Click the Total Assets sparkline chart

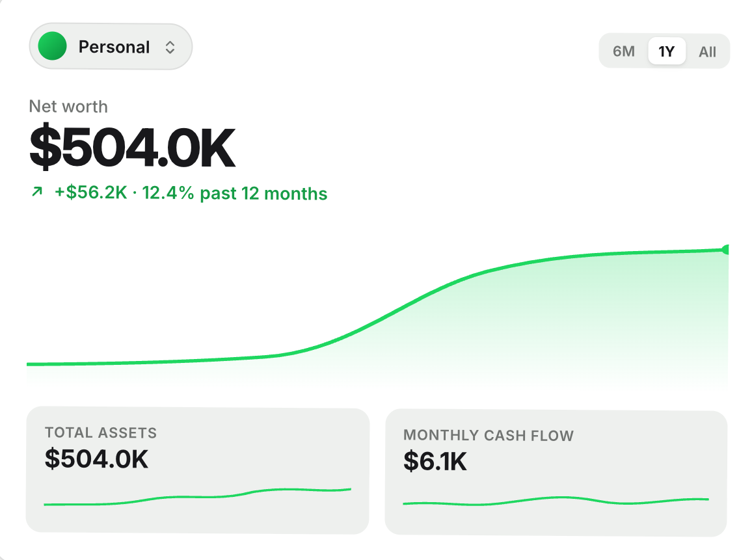(198, 497)
